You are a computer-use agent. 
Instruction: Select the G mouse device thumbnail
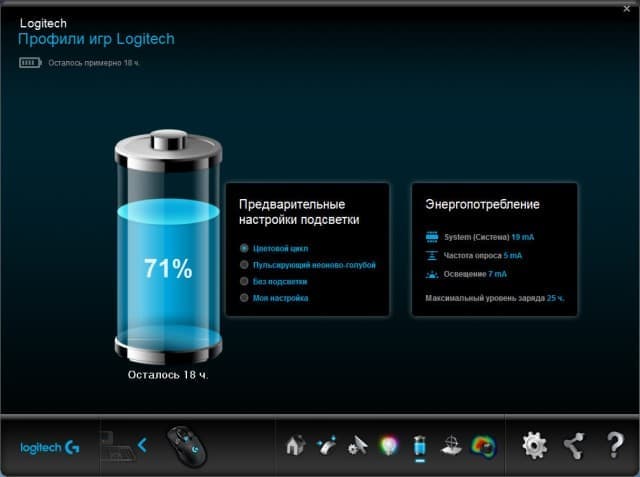(187, 446)
